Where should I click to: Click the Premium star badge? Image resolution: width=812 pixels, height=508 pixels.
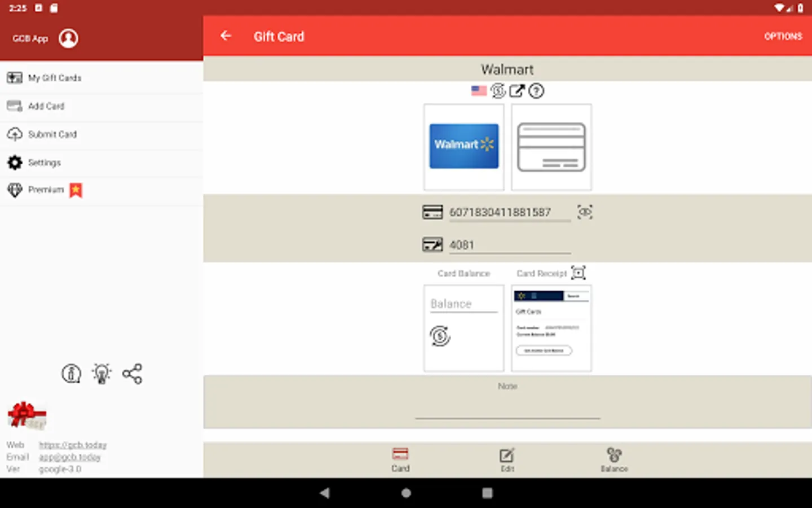point(76,190)
